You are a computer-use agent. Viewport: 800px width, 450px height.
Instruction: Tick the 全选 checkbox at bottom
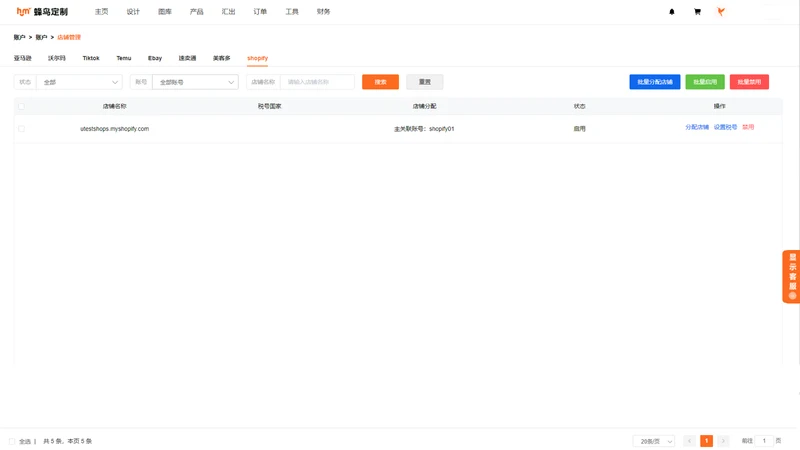pyautogui.click(x=12, y=441)
